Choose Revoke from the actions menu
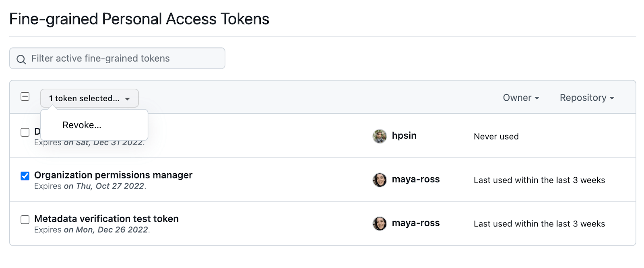 [82, 125]
